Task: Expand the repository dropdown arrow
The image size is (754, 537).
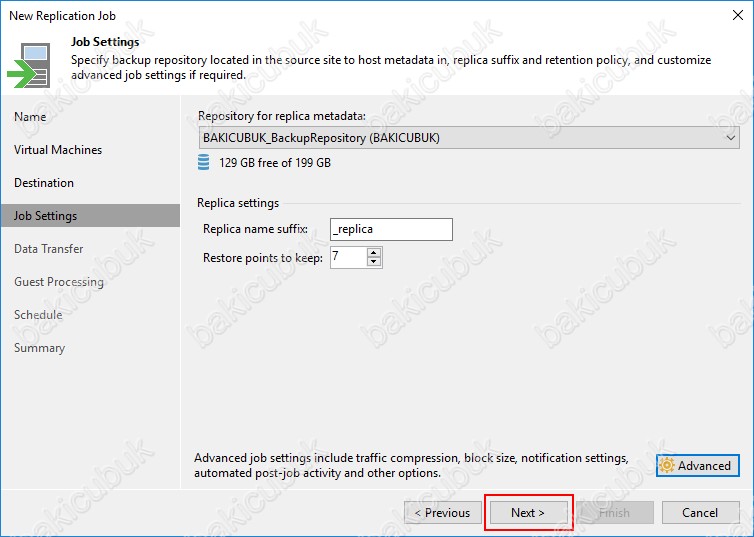Action: (x=730, y=138)
